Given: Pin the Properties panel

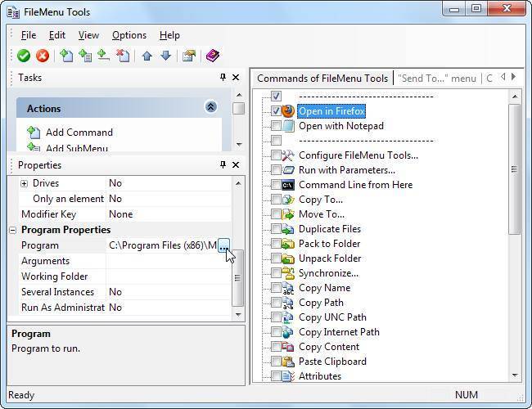Looking at the screenshot, I should click(x=223, y=164).
